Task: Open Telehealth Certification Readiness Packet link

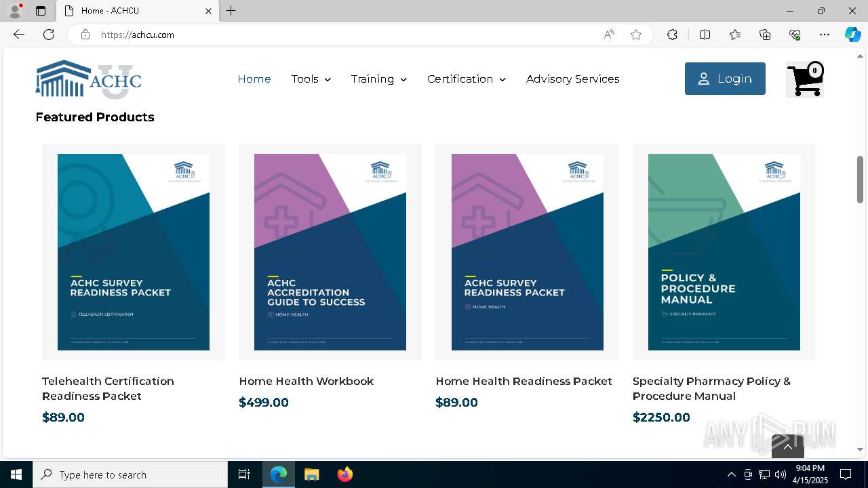Action: point(108,388)
